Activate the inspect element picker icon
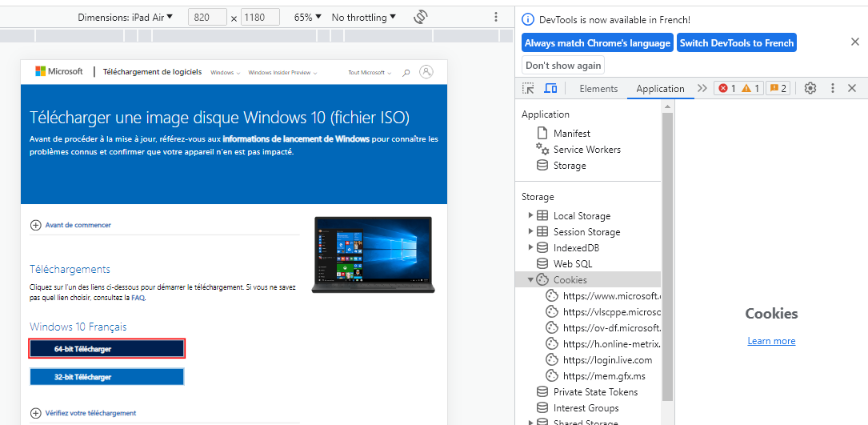The width and height of the screenshot is (868, 425). pyautogui.click(x=529, y=88)
